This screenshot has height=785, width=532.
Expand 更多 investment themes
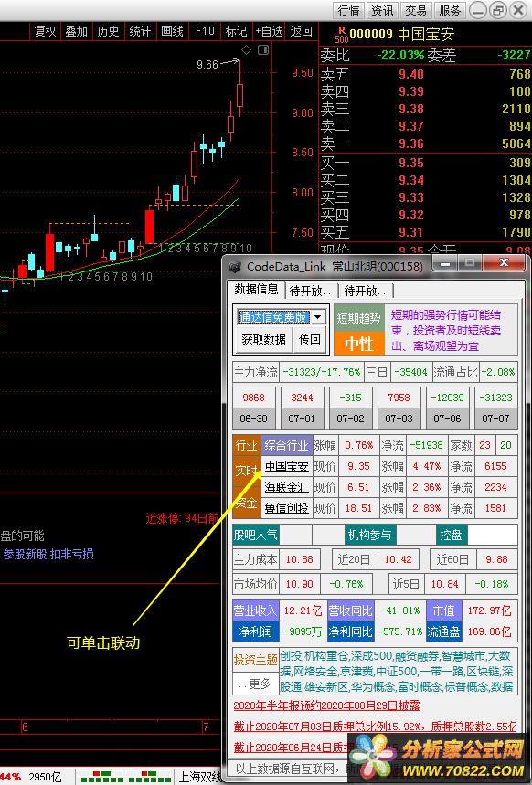pyautogui.click(x=255, y=684)
